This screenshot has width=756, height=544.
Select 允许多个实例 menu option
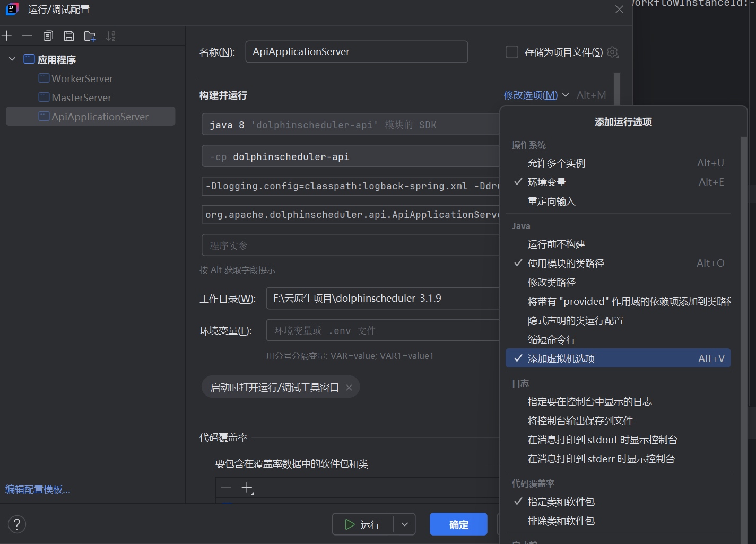tap(556, 163)
